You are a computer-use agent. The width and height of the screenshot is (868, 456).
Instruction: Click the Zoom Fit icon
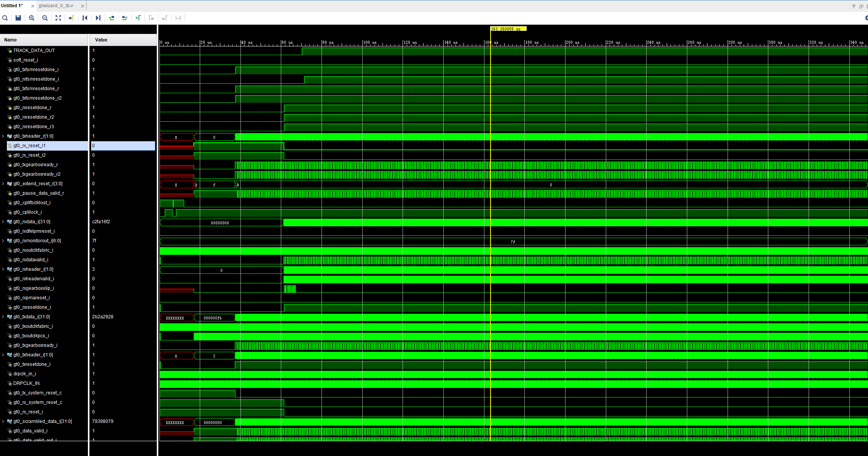(58, 18)
